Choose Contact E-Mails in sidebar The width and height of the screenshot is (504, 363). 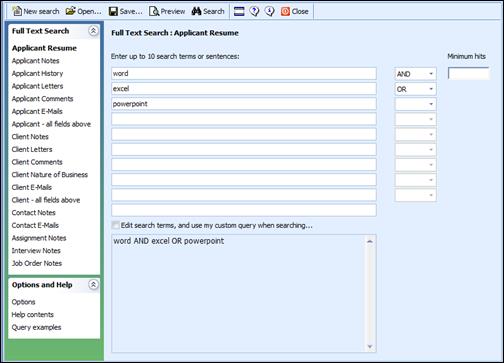click(x=35, y=225)
